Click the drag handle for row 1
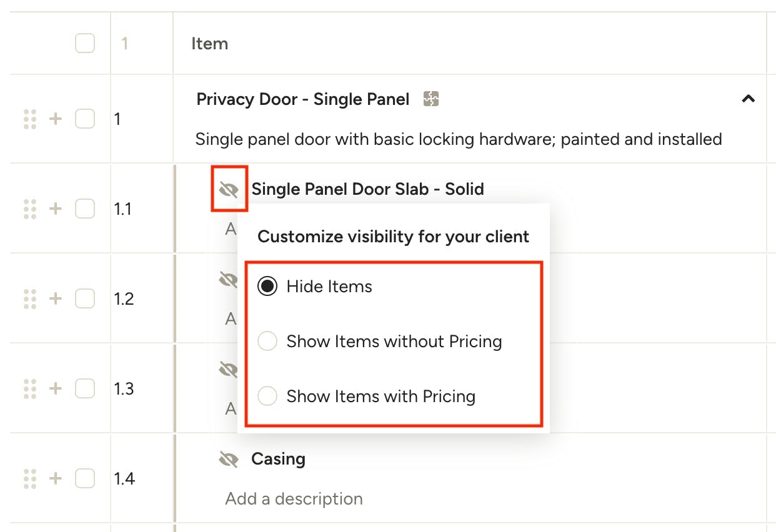 (29, 119)
